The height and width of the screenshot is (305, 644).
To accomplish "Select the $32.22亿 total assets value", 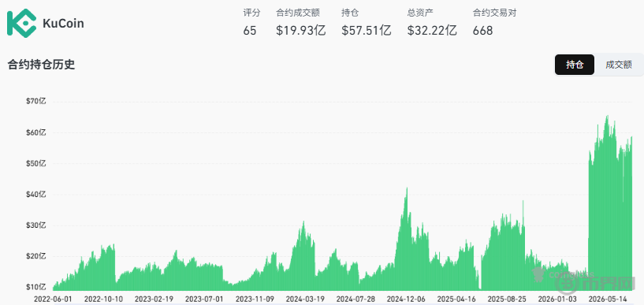I will coord(432,31).
